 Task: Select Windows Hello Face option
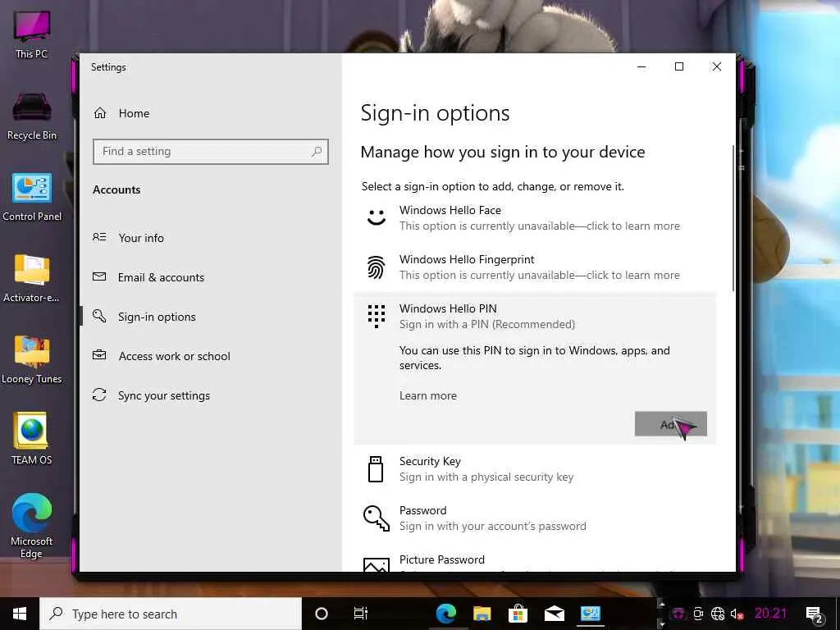point(535,218)
